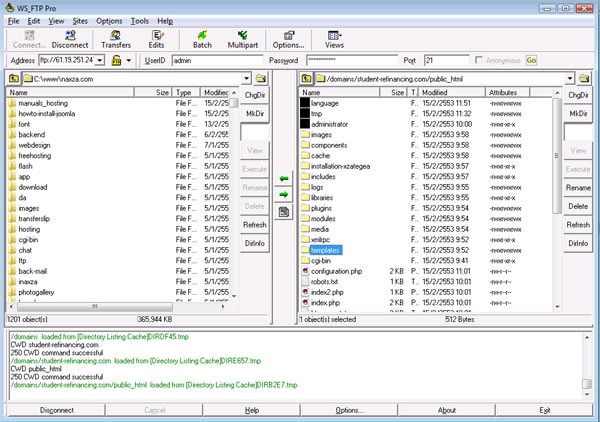600x422 pixels.
Task: Select the local photogallery folder
Action: point(36,292)
